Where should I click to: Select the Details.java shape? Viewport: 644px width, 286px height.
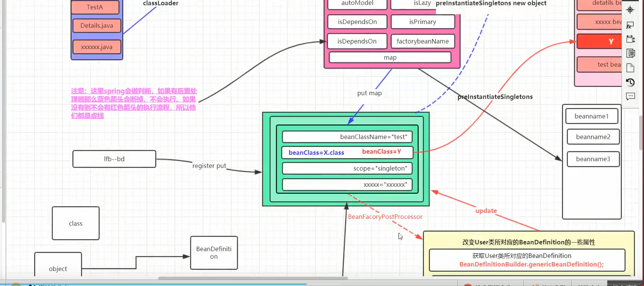coord(97,25)
